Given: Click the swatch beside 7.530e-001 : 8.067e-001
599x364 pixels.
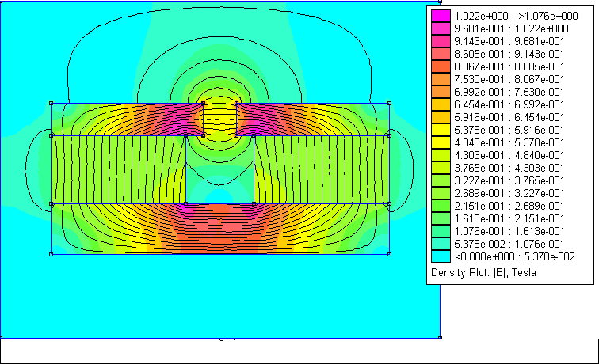Looking at the screenshot, I should pos(441,79).
